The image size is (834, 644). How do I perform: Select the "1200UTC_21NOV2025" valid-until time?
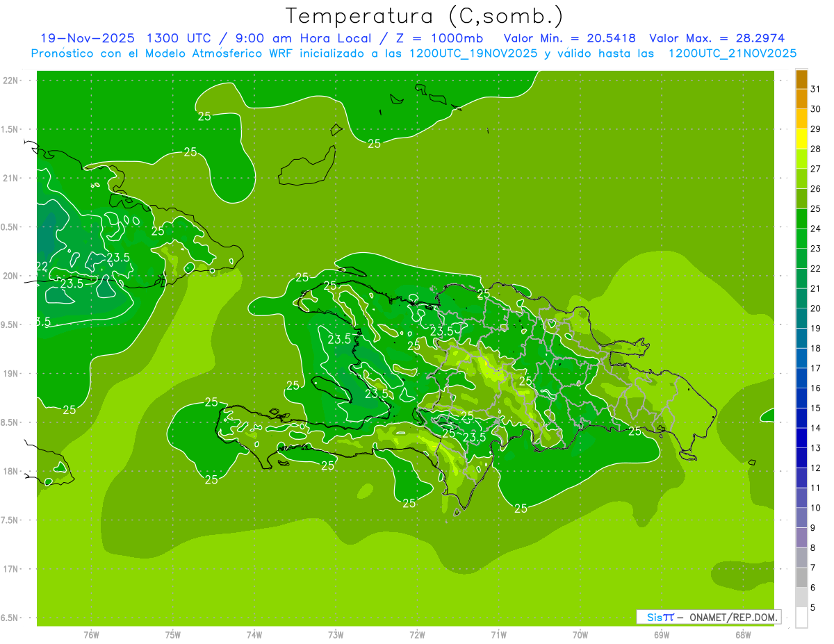(733, 53)
